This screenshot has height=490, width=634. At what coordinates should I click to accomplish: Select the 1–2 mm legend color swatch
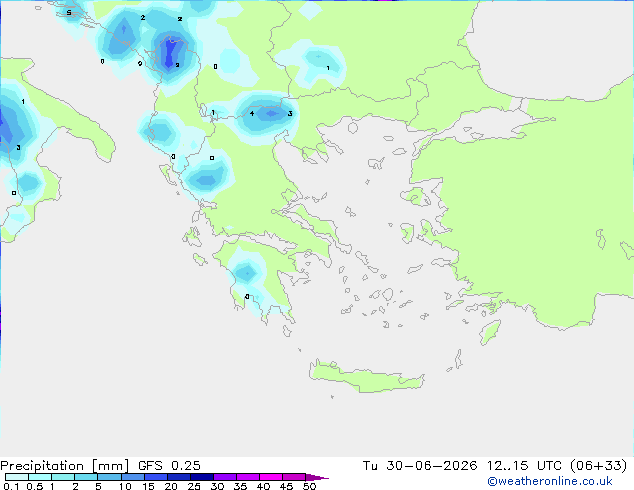click(63, 477)
